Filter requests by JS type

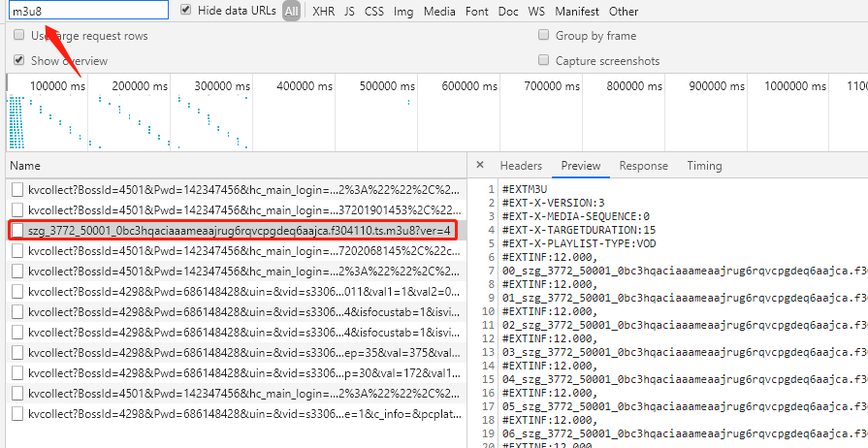349,12
